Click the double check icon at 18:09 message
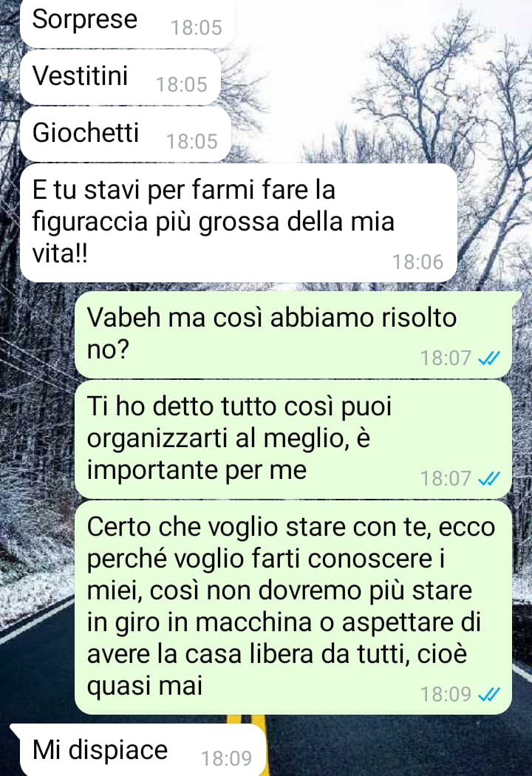This screenshot has height=776, width=532. pos(489,695)
